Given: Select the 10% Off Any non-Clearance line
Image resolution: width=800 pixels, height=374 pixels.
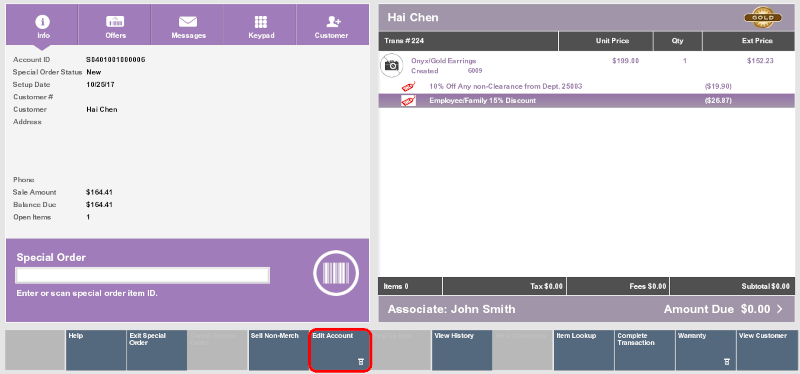Looking at the screenshot, I should pyautogui.click(x=587, y=86).
